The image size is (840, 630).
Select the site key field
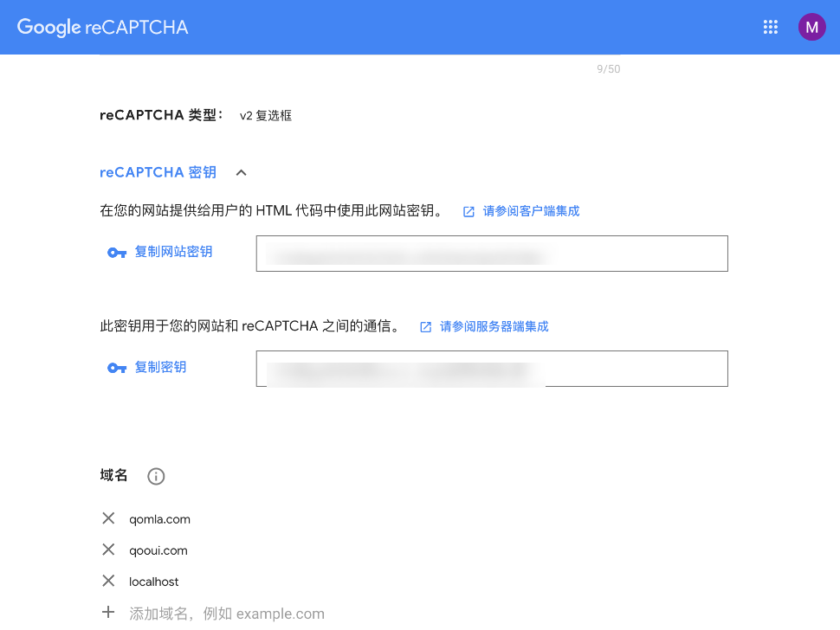(492, 254)
